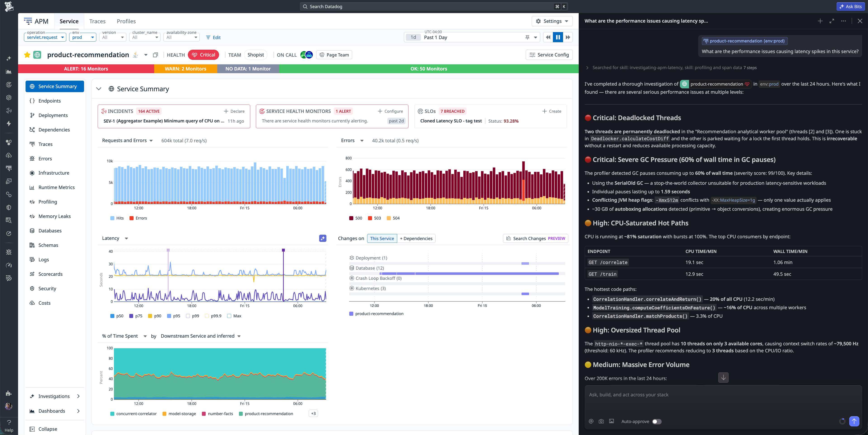The height and width of the screenshot is (435, 868).
Task: Click the WARN: 2 Monitors status bar
Action: point(185,69)
